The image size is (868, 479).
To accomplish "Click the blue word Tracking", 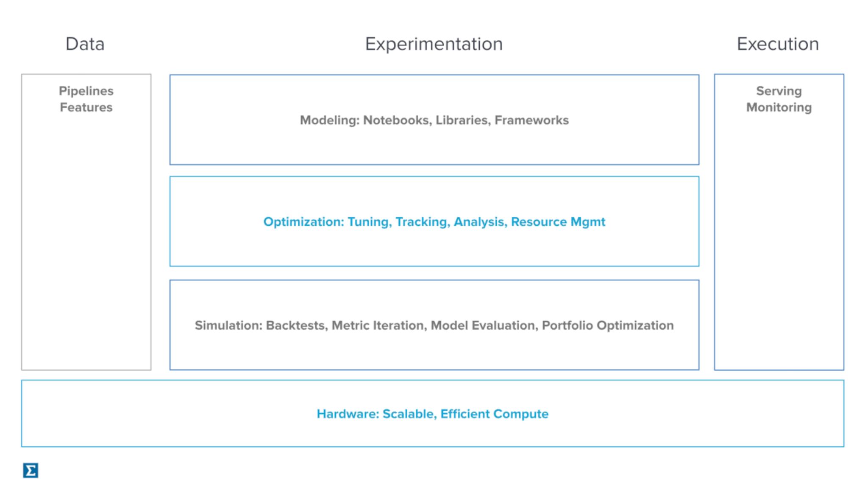I will pos(422,222).
